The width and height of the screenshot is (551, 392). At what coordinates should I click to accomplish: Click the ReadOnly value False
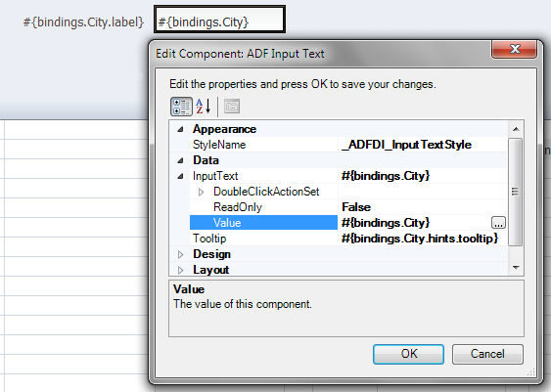[x=423, y=207]
